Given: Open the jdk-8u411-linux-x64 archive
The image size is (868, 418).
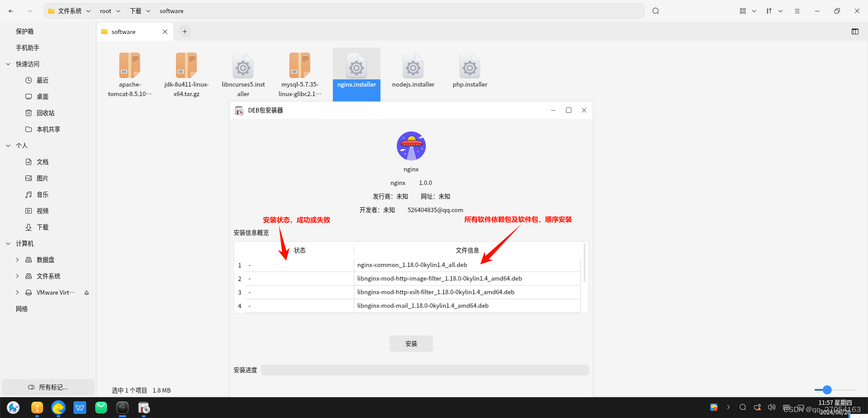Looking at the screenshot, I should tap(186, 65).
